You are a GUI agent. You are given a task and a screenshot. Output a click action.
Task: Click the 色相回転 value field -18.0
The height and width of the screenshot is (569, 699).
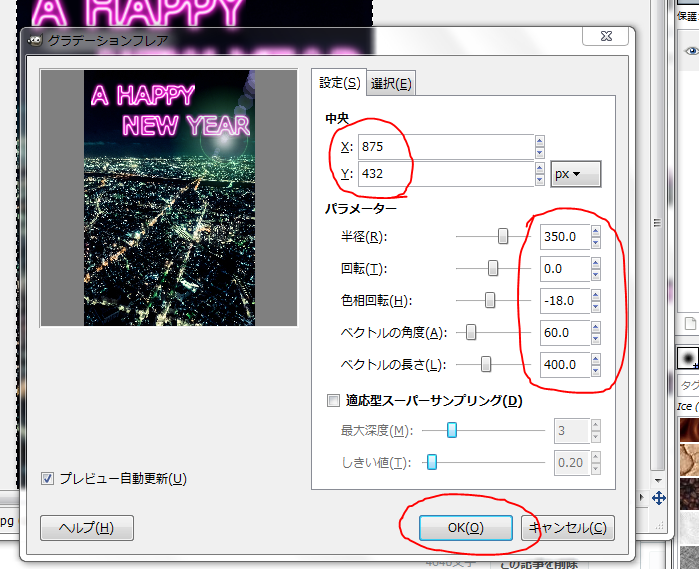point(565,301)
